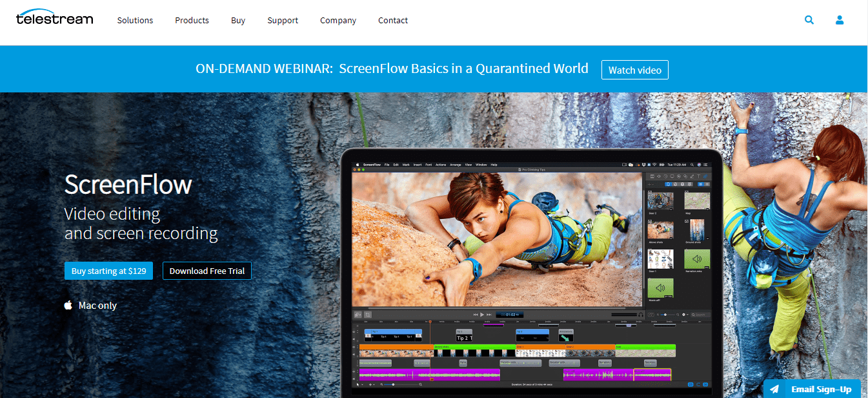Click the ScreenFlow hero heading
This screenshot has width=868, height=398.
pos(128,185)
